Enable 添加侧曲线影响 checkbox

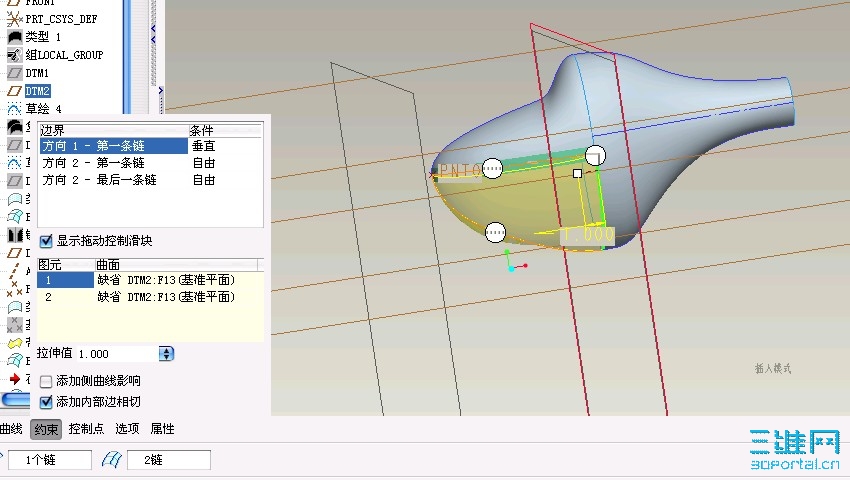(46, 381)
